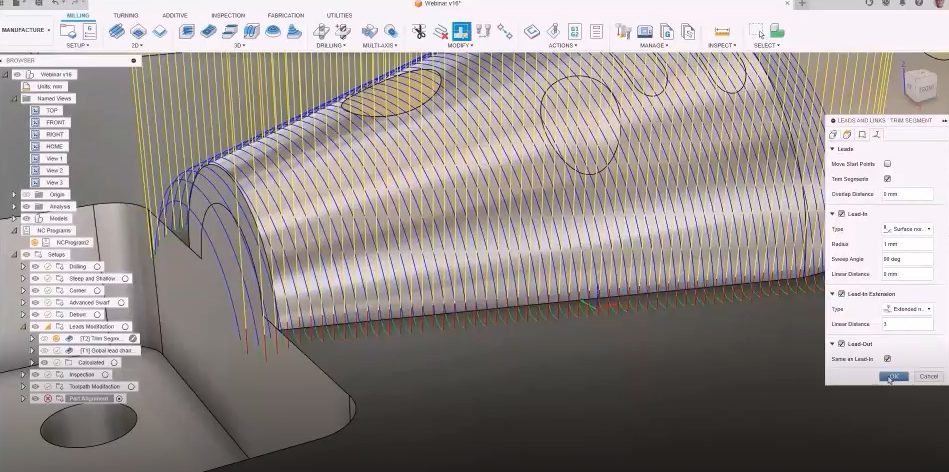This screenshot has height=472, width=949.
Task: Click the first tool tab icon in dialog
Action: click(833, 134)
